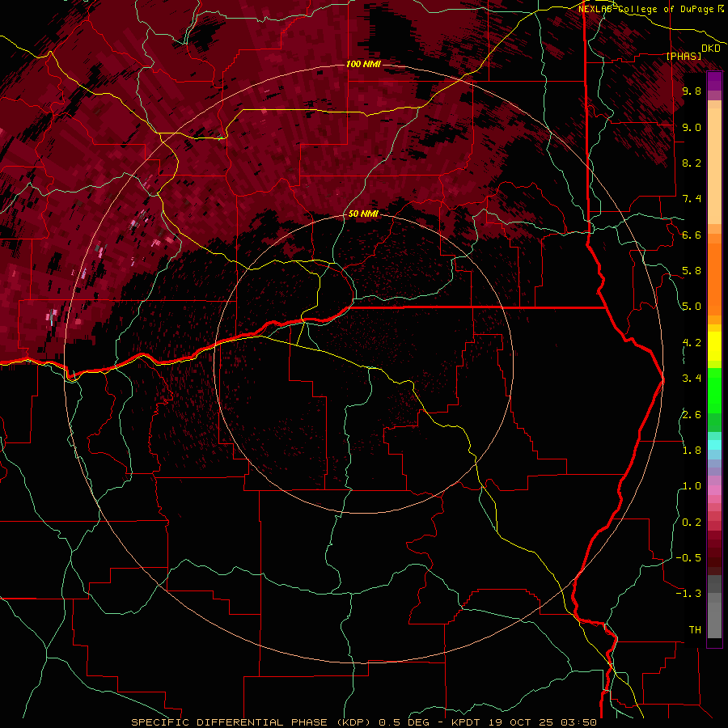This screenshot has width=728, height=728.
Task: Click the 7.4 scale value
Action: (x=692, y=199)
